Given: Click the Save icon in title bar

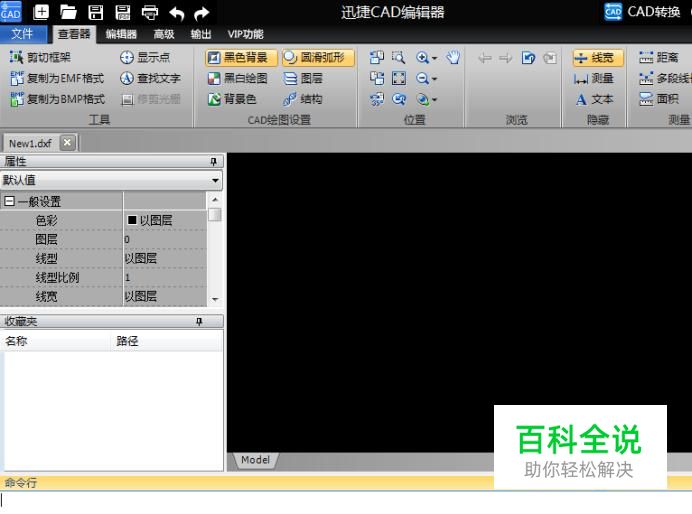Looking at the screenshot, I should coord(97,12).
